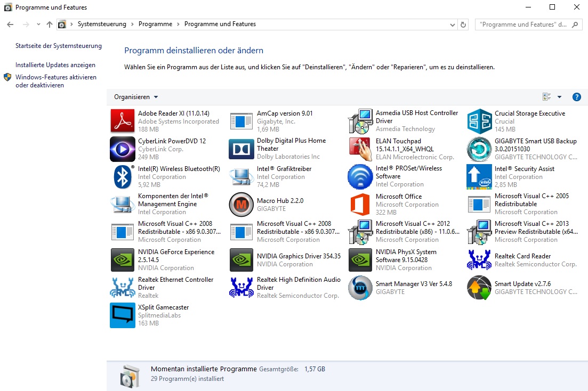
Task: Select the CyberLink PowerDVD 12 icon
Action: coord(123,149)
